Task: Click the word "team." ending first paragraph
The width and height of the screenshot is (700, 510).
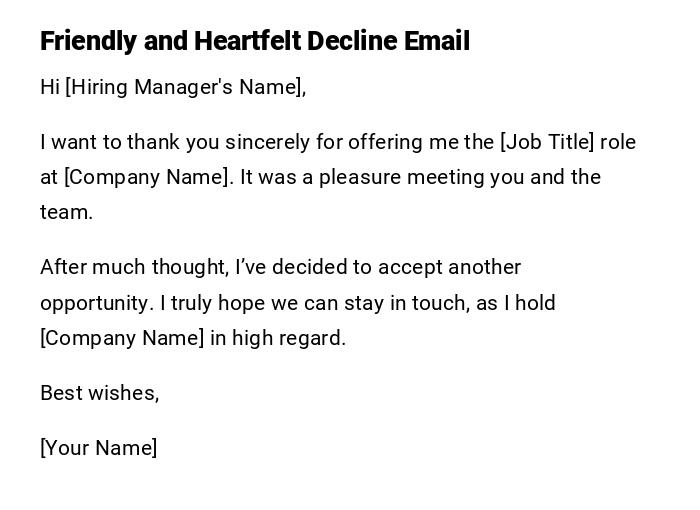Action: (66, 212)
